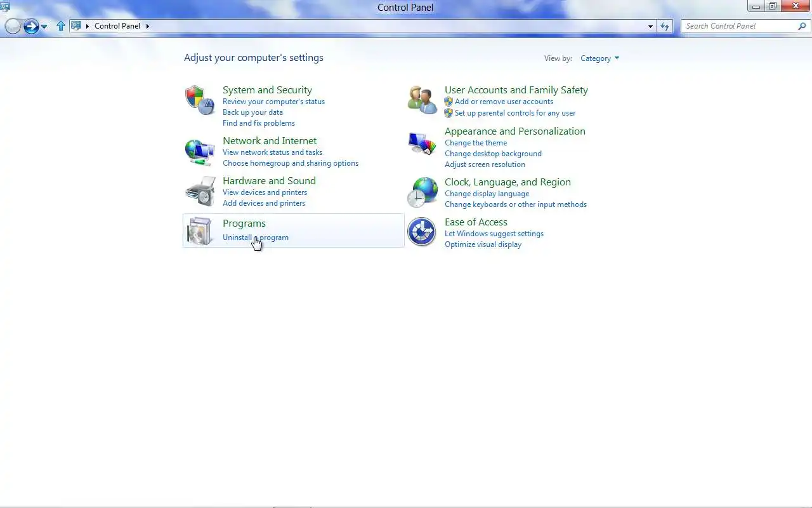Click the Control Panel icon in address bar

coord(76,26)
